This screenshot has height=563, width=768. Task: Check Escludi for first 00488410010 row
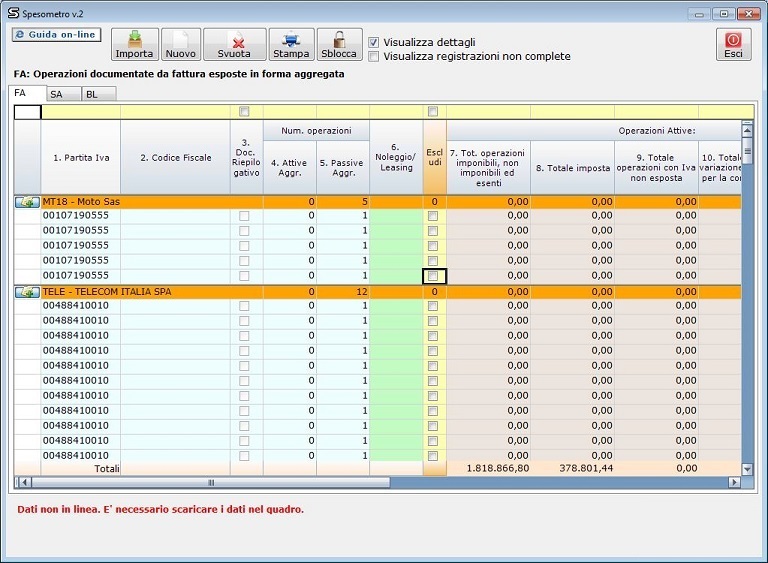click(432, 306)
